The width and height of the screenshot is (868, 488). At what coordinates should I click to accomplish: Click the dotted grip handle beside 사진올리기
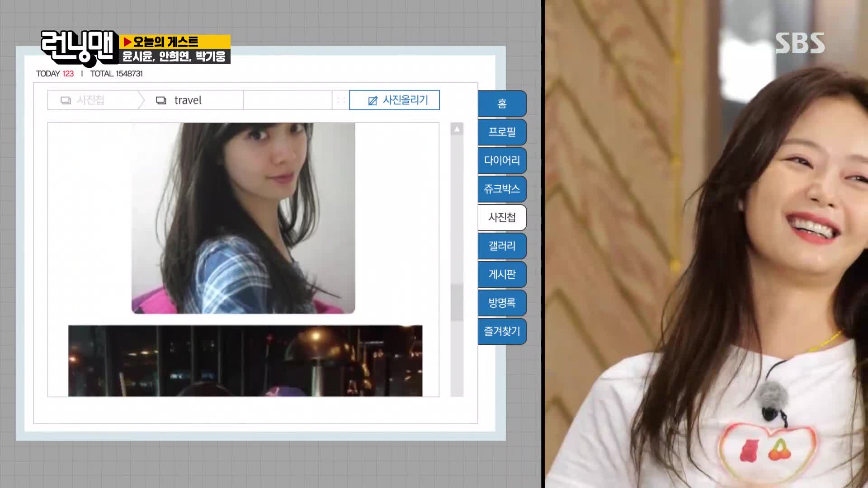click(341, 100)
